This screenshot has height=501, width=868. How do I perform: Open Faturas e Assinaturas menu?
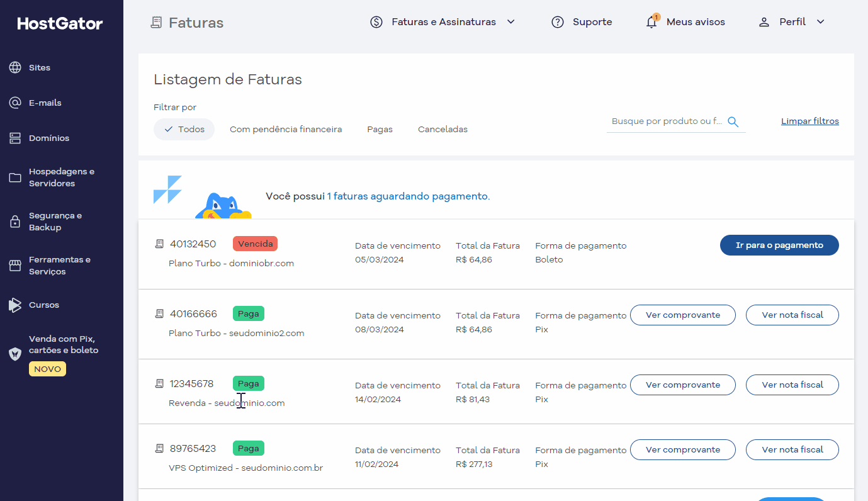point(444,22)
